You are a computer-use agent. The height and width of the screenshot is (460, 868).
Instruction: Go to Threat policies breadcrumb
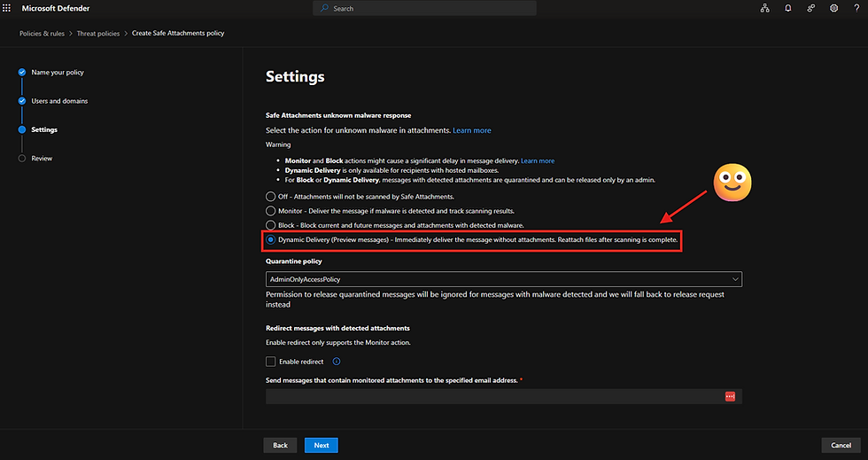(x=98, y=34)
